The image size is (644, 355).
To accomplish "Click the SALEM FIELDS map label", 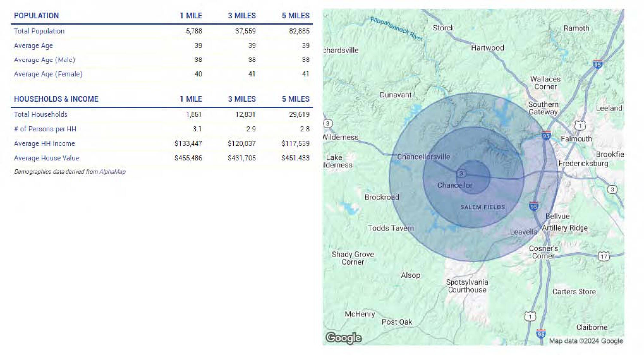I will click(x=483, y=207).
